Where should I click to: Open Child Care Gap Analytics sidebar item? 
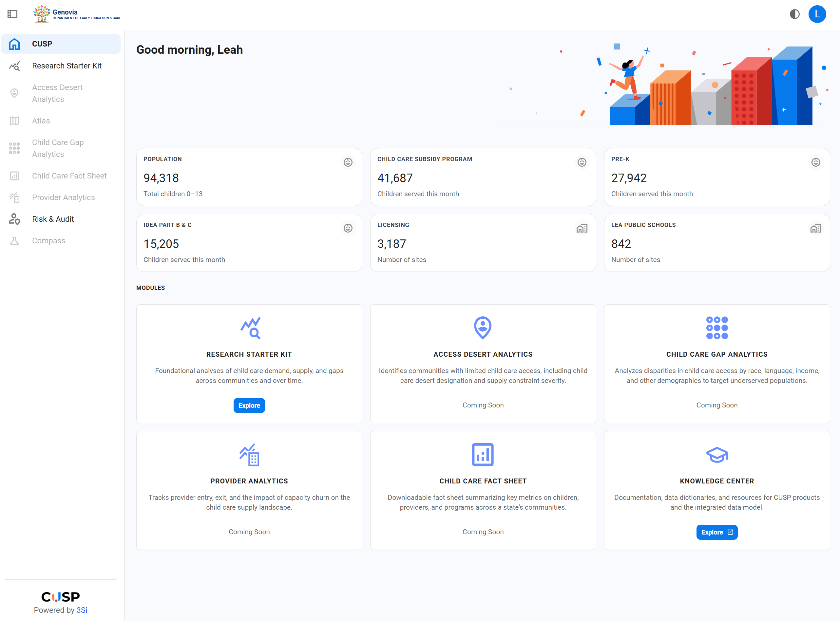coord(61,148)
